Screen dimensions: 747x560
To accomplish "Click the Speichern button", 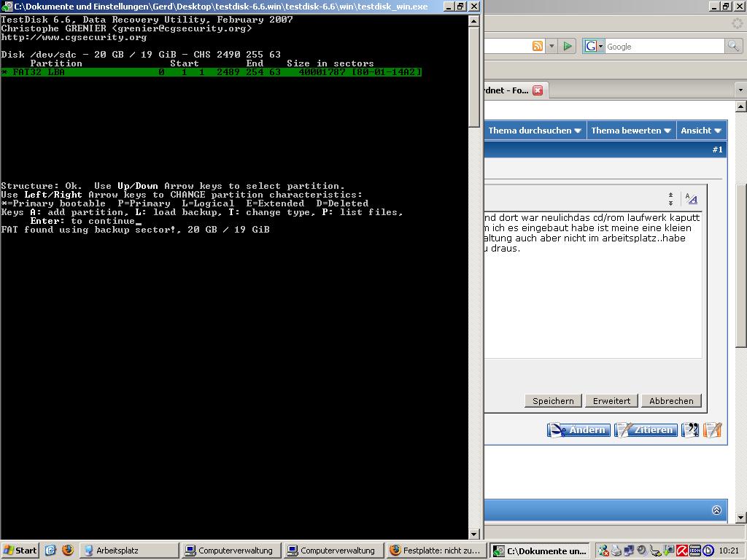I will point(553,401).
